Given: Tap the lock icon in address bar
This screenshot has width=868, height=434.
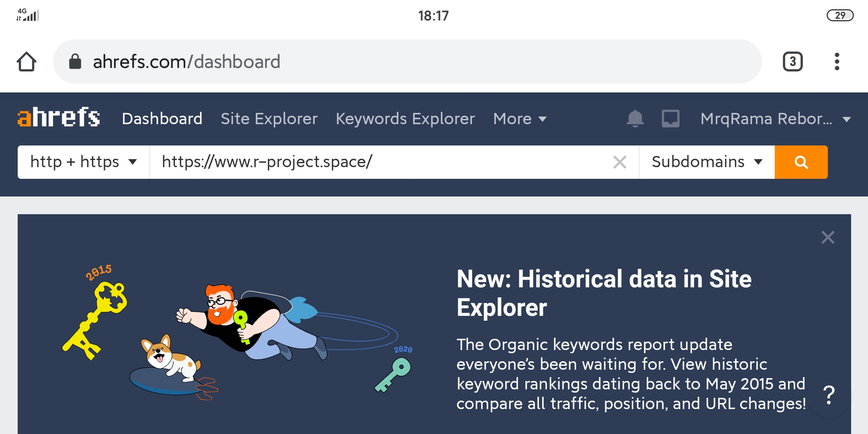Looking at the screenshot, I should coord(75,62).
